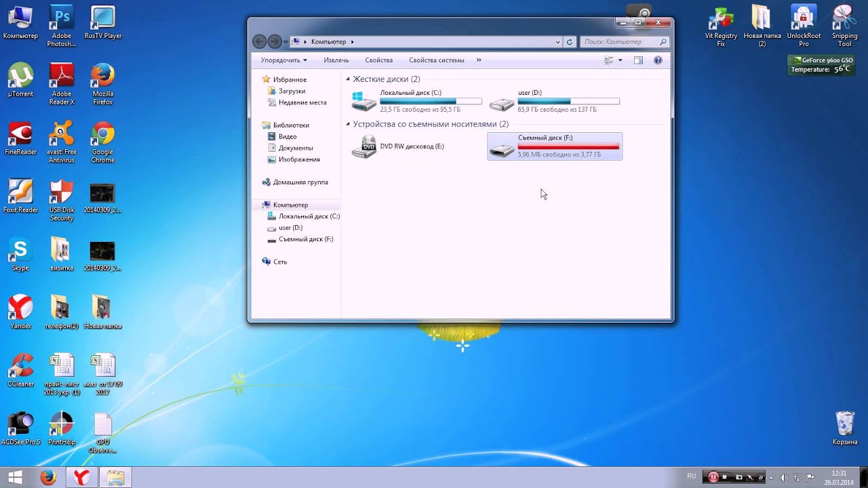This screenshot has height=488, width=868.
Task: Click the D: drive free space bar
Action: click(x=568, y=101)
